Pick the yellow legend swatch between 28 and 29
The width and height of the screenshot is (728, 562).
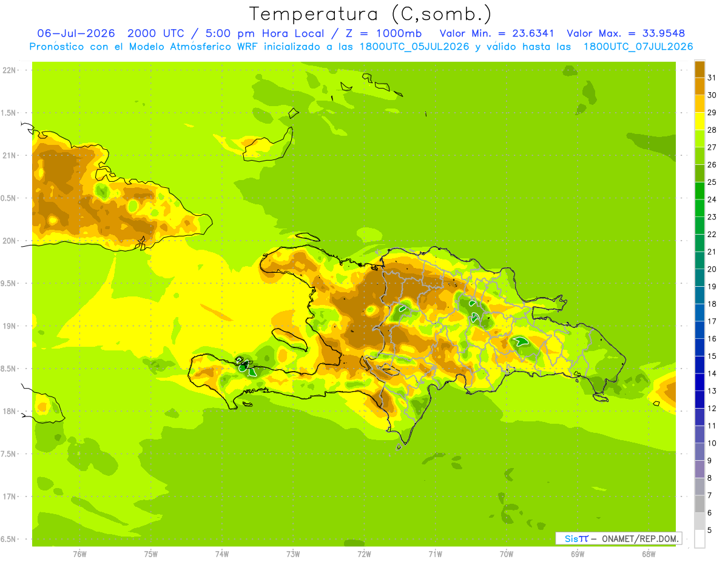click(699, 121)
